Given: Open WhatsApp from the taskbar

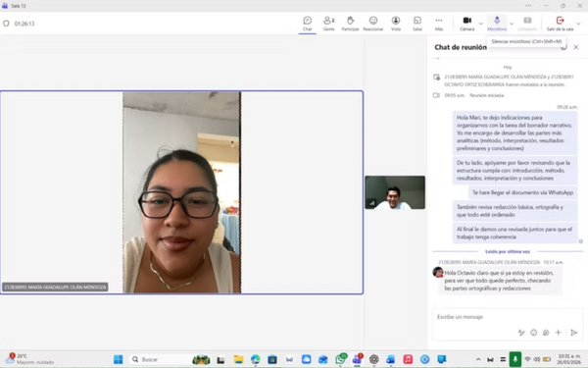Looking at the screenshot, I should point(341,359).
